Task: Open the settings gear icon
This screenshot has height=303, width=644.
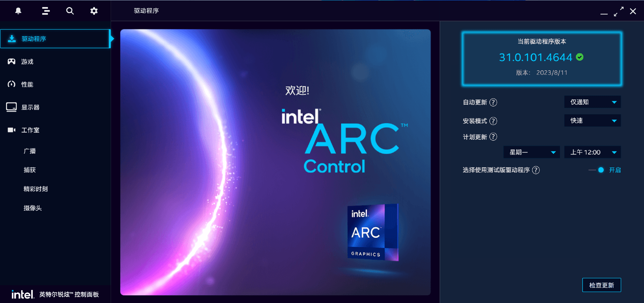Action: pyautogui.click(x=94, y=11)
